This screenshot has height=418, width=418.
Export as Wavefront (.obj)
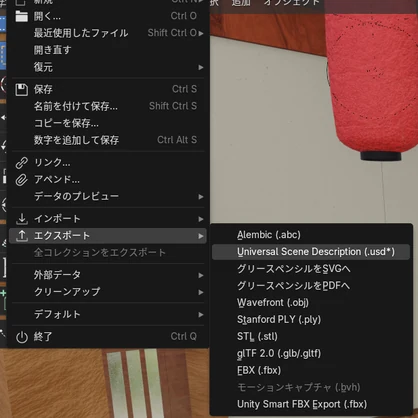(311, 303)
